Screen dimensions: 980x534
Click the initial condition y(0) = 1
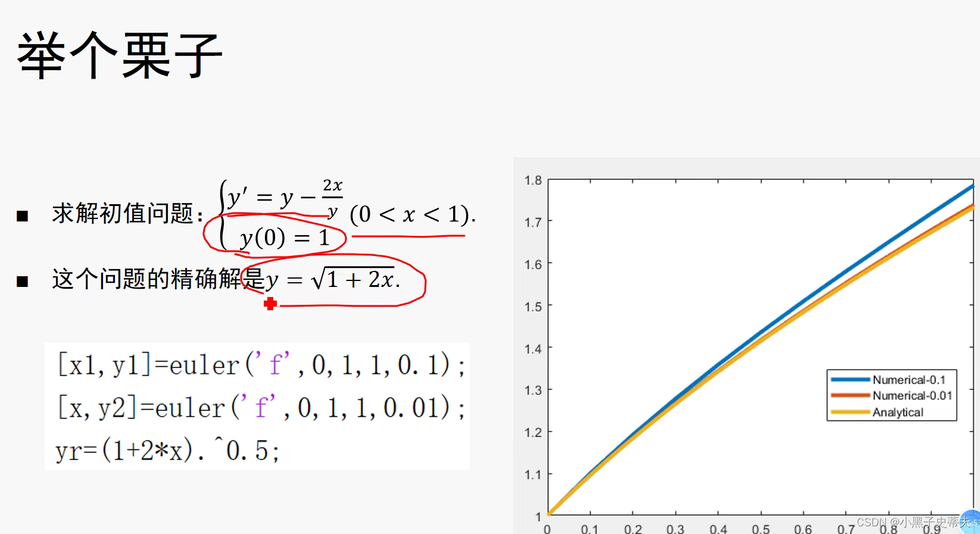tap(285, 238)
